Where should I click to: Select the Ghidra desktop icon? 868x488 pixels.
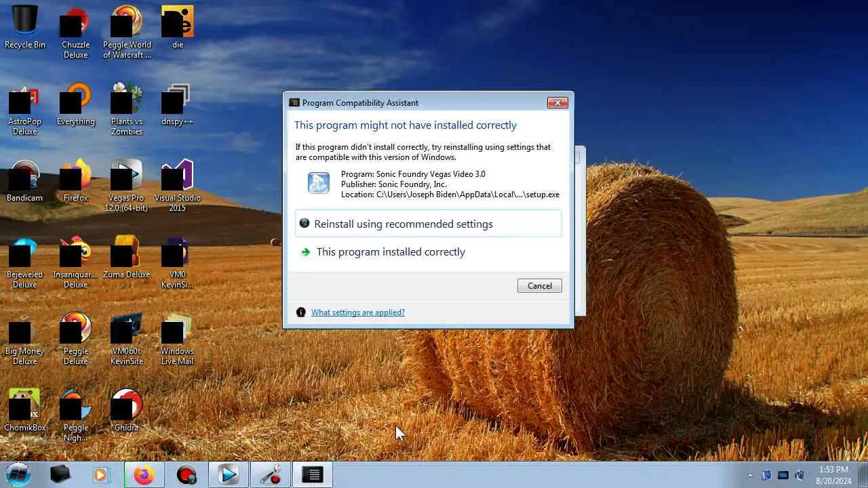point(127,411)
